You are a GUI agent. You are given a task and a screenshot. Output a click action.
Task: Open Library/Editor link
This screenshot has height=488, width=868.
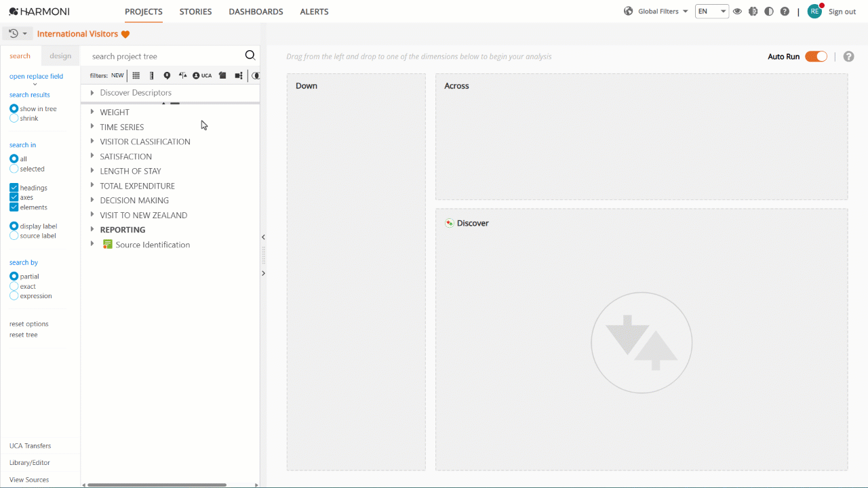pos(30,463)
